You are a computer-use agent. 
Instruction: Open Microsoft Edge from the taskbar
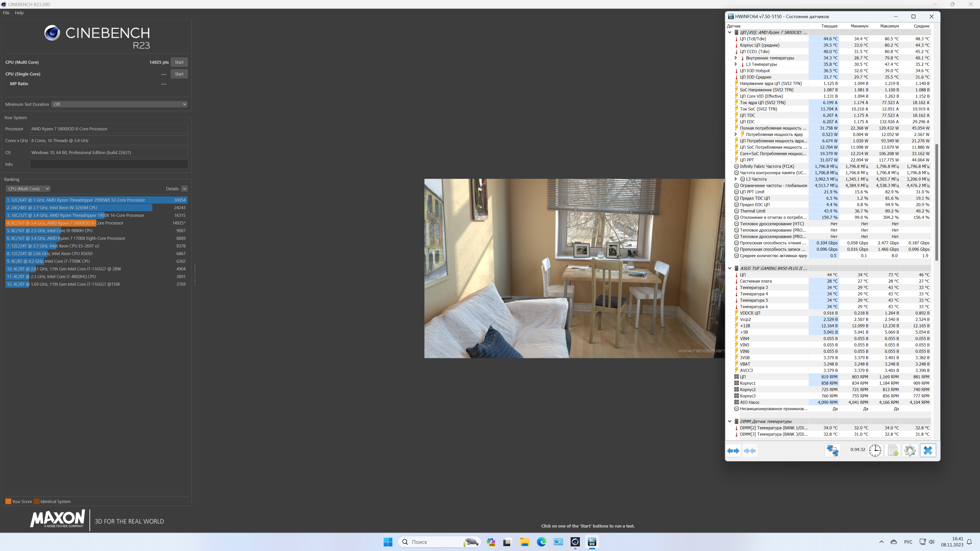541,542
